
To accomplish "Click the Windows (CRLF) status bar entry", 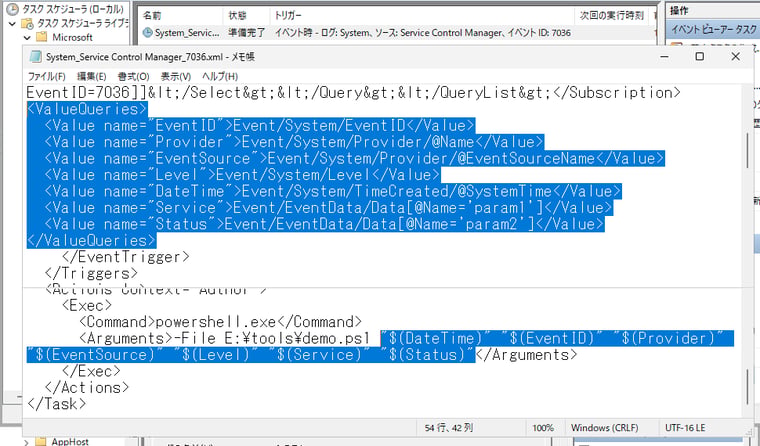I will coord(604,428).
